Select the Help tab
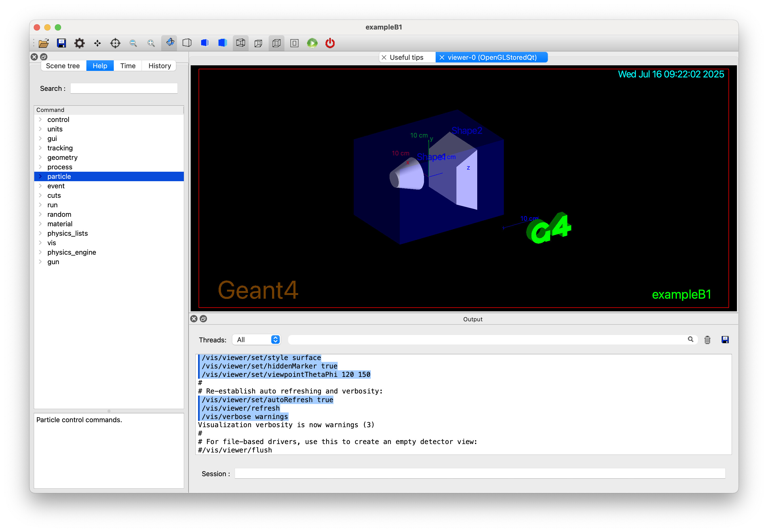Screen dimensions: 768x532 pos(100,66)
